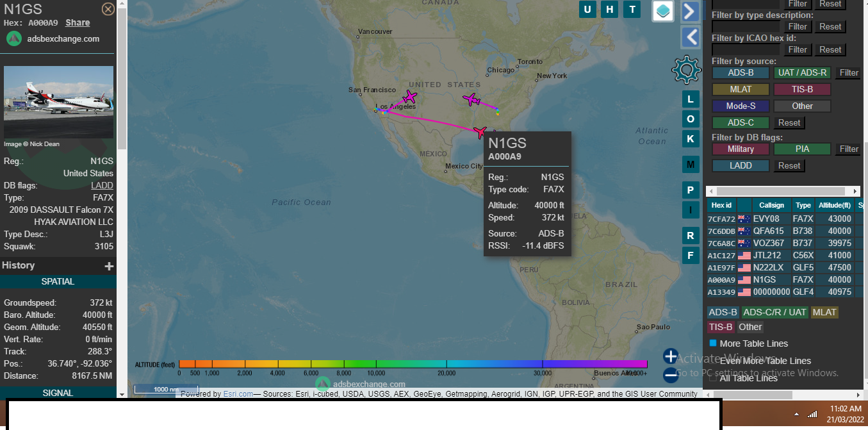
Task: Toggle the H map button
Action: pos(610,9)
